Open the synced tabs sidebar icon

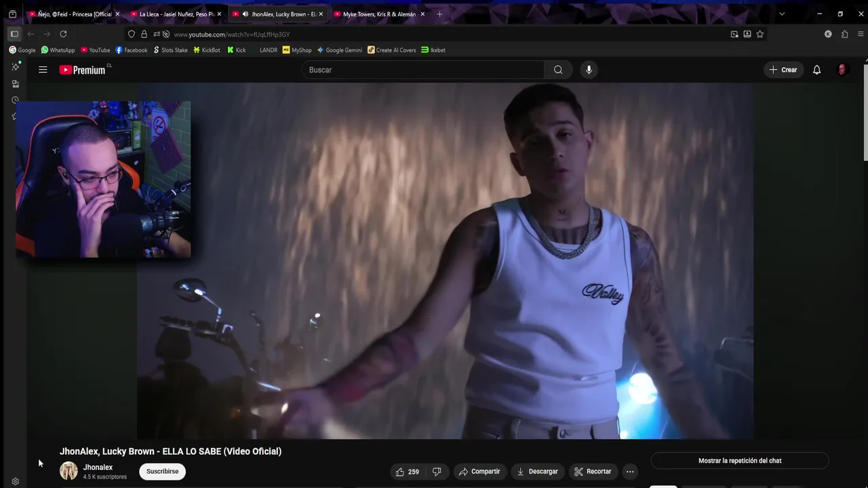pos(15,83)
